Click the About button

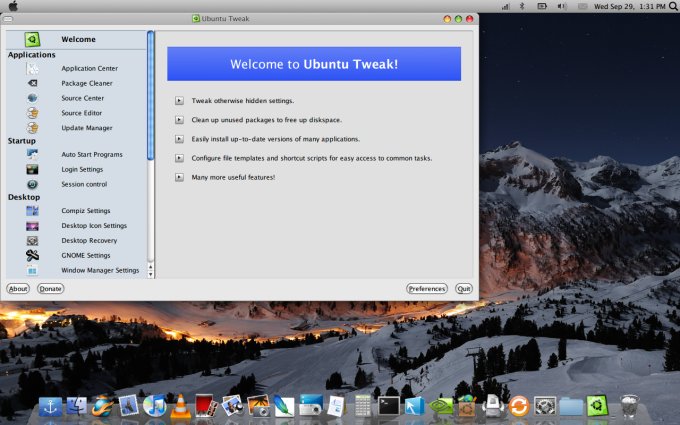tap(17, 288)
